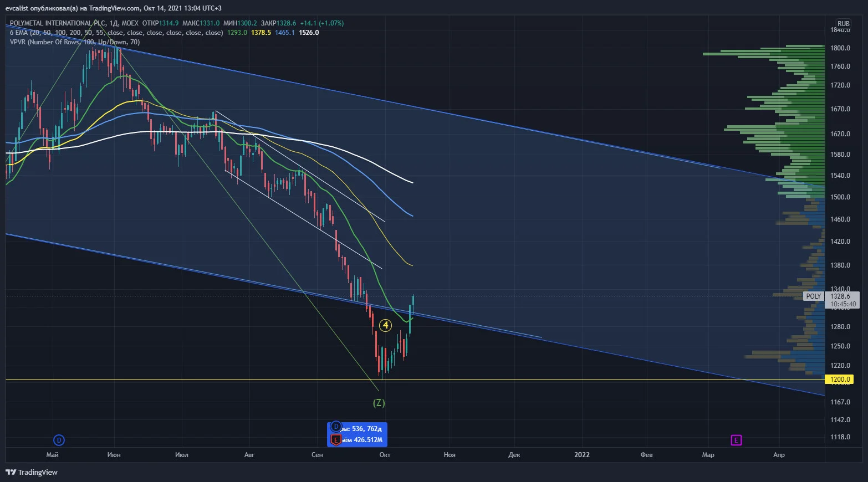Click the yellow EMA value 1378.5

pyautogui.click(x=261, y=33)
